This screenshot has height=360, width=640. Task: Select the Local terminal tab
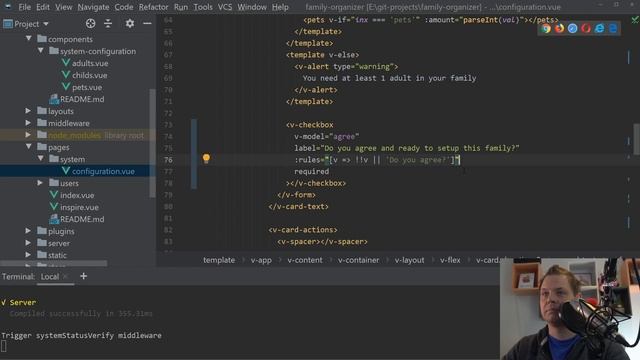point(50,277)
